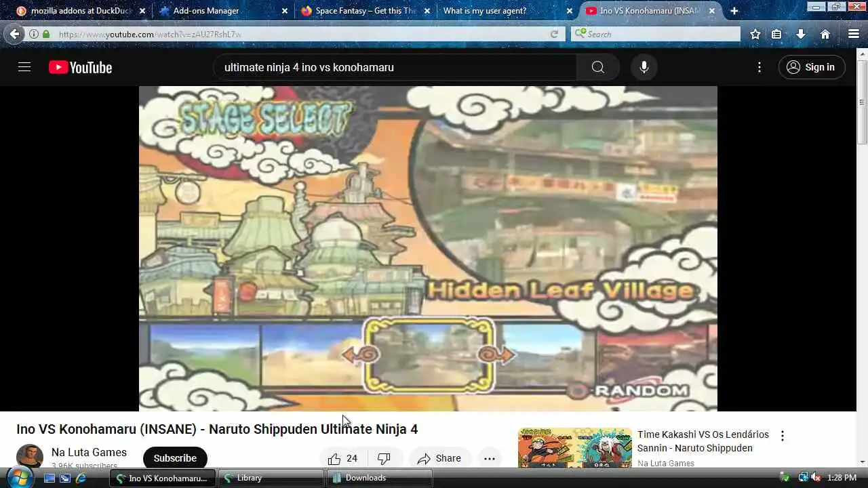Subscribe to Na Luta Games
Viewport: 868px width, 488px height.
(175, 458)
